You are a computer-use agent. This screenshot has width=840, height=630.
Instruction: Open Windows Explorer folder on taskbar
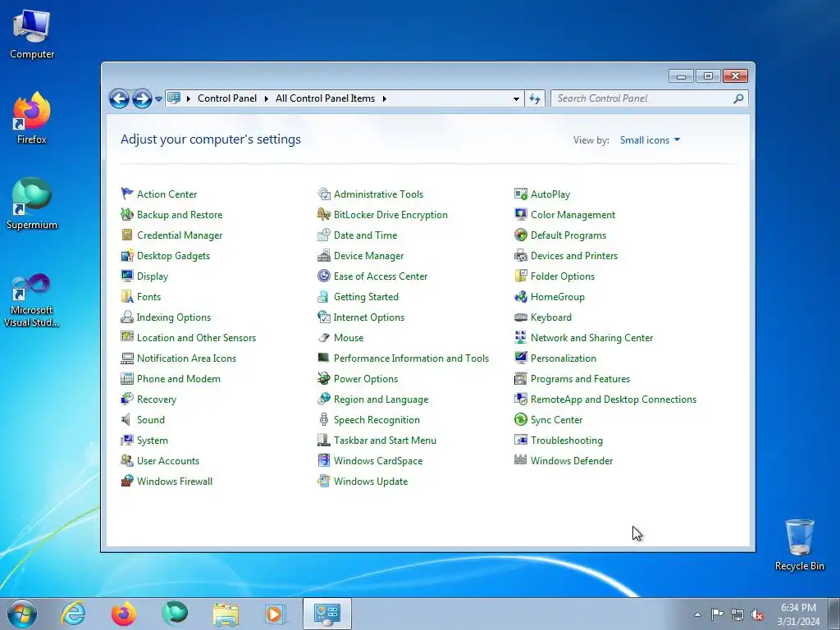226,614
